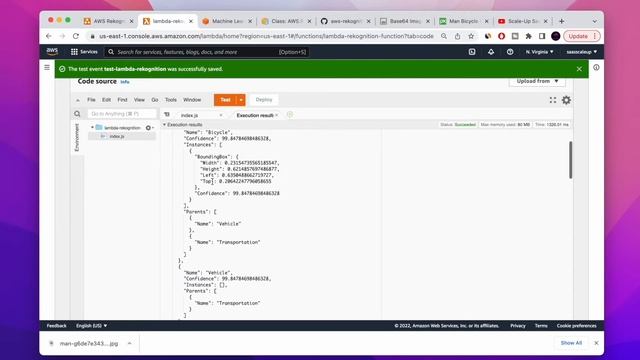Open the Test button dropdown arrow
This screenshot has width=640, height=360.
[241, 100]
